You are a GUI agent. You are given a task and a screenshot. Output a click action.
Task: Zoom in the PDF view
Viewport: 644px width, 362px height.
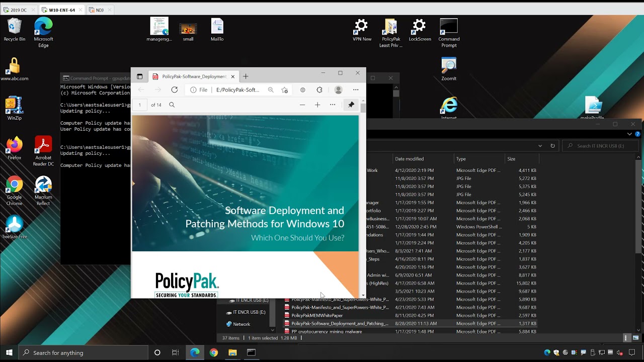(x=317, y=105)
